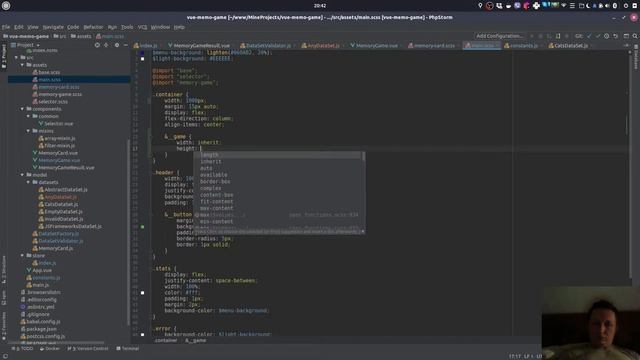Collapse the datasets folder
The width and height of the screenshot is (640, 360).
pos(28,182)
